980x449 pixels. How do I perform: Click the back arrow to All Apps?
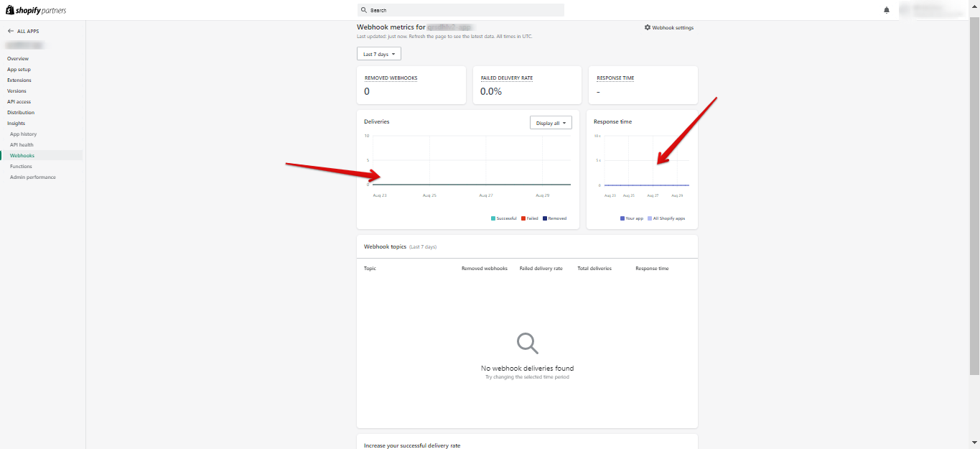pos(11,32)
